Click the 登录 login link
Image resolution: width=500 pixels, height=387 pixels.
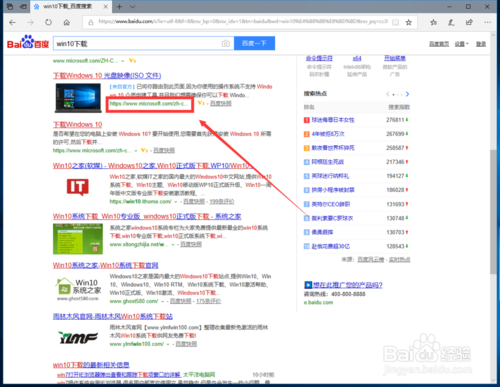(x=481, y=44)
